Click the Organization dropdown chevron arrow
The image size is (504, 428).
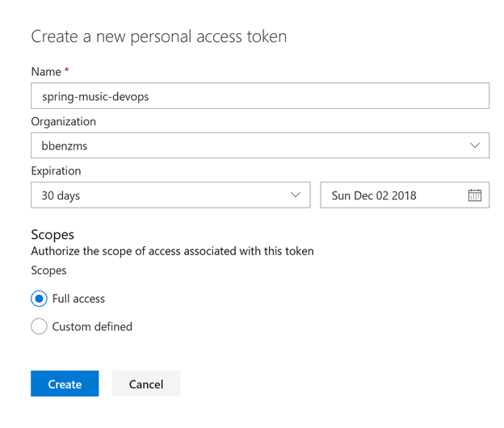(474, 145)
